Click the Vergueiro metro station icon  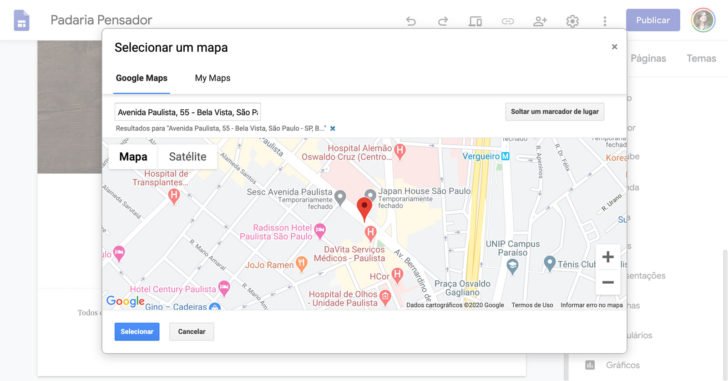[505, 156]
